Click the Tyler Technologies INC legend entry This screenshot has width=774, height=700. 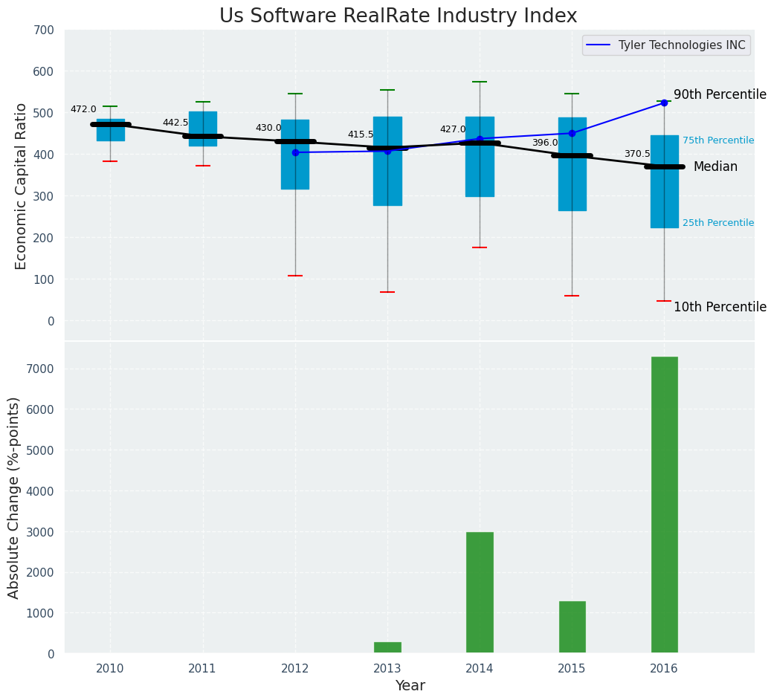tap(666, 45)
